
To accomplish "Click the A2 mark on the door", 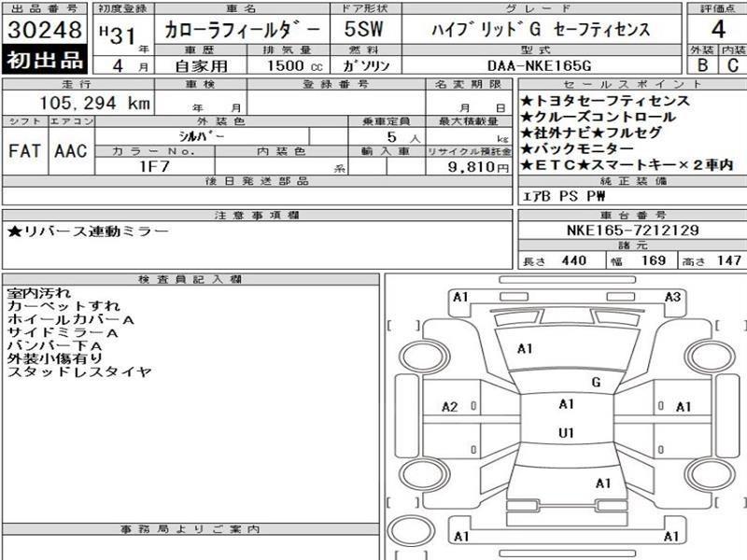I will click(x=449, y=407).
